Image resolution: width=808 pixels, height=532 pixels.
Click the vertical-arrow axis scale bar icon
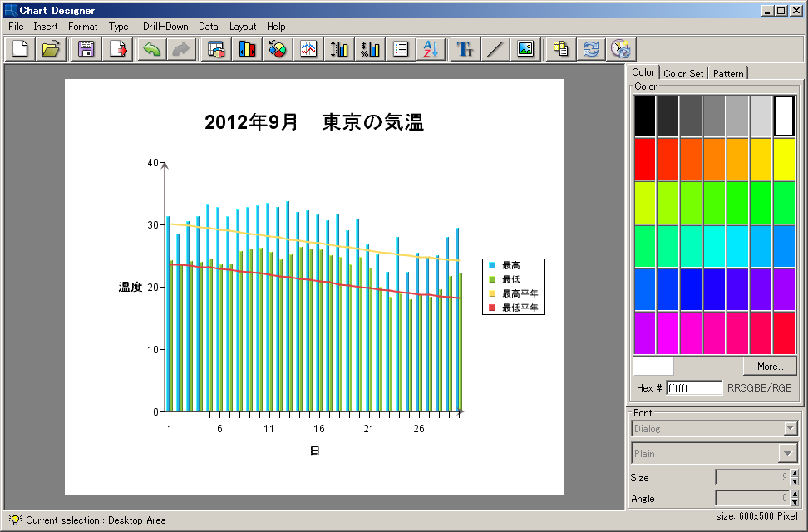pyautogui.click(x=339, y=49)
